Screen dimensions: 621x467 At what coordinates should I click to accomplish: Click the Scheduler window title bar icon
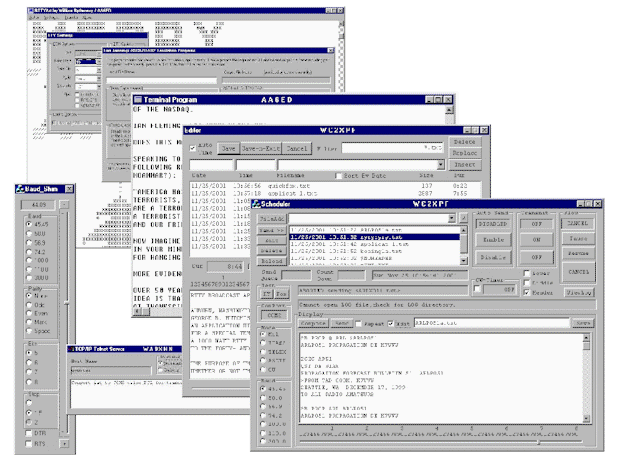(x=256, y=204)
